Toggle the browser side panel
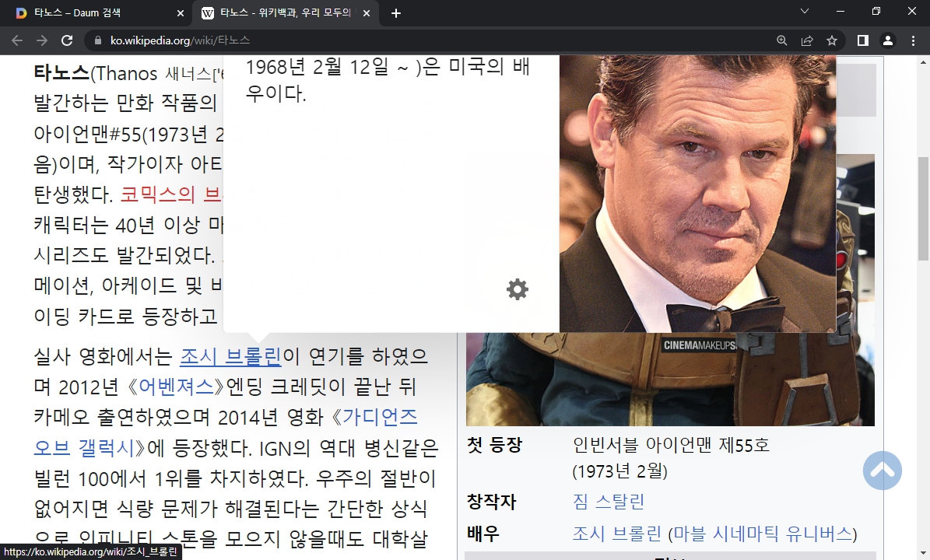The width and height of the screenshot is (930, 560). pyautogui.click(x=863, y=40)
